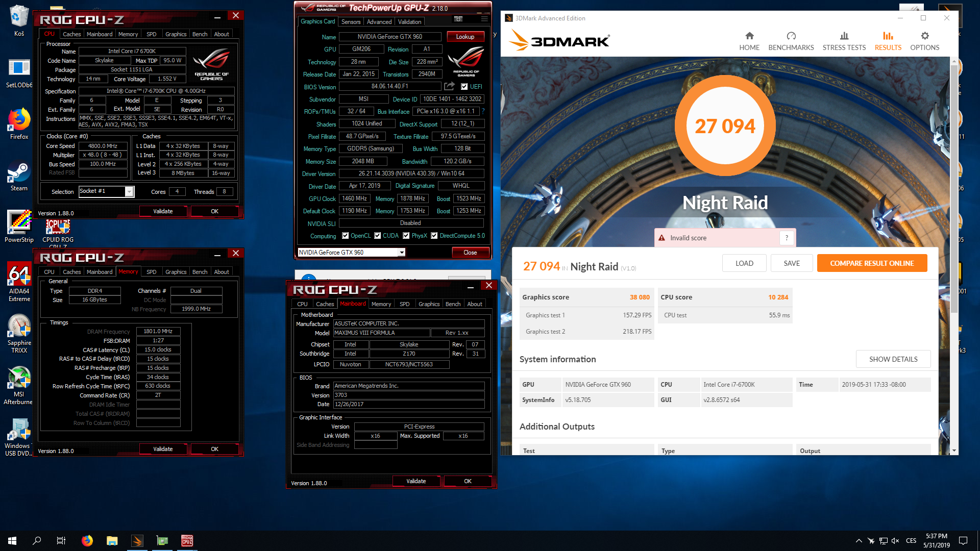The image size is (980, 551).
Task: Switch to SPD tab in Memory CPU-Z window
Action: 151,272
